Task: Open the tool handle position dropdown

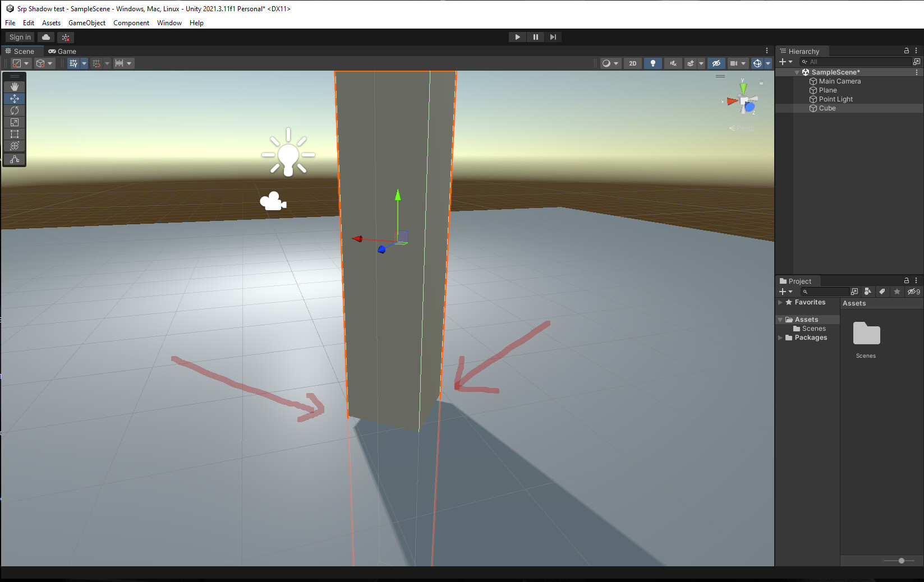Action: coord(21,63)
